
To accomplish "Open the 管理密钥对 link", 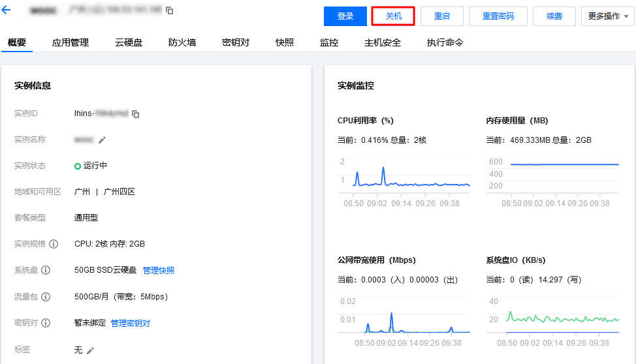I will tap(131, 323).
